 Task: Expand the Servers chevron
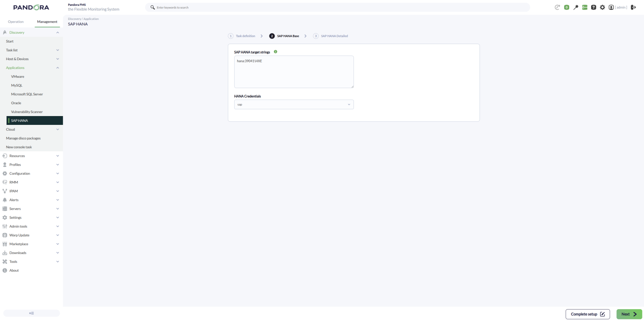[x=58, y=209]
